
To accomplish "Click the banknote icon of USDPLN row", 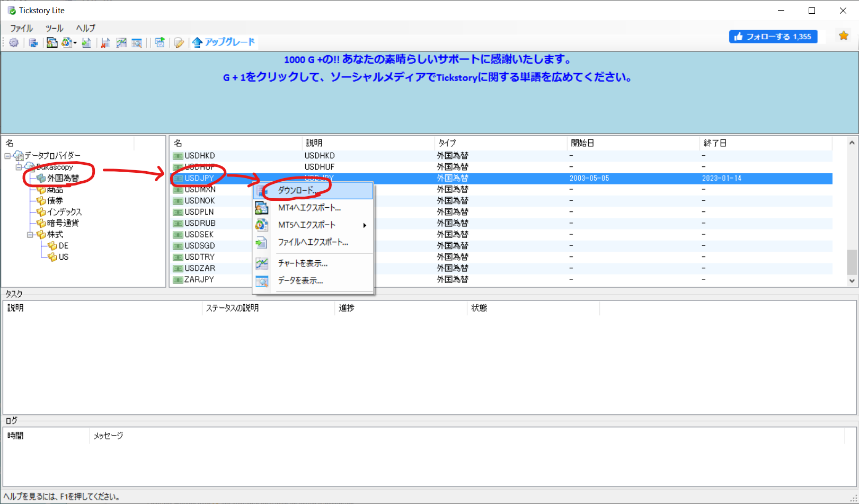I will 178,212.
